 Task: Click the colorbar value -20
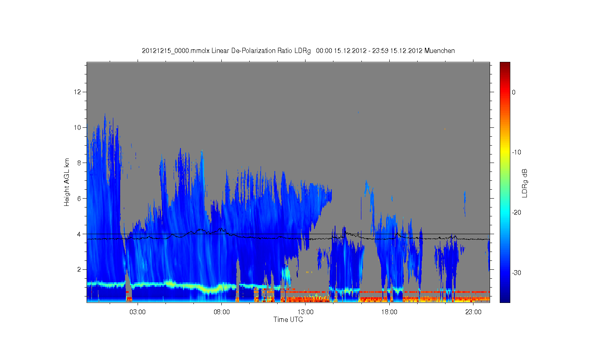[516, 213]
